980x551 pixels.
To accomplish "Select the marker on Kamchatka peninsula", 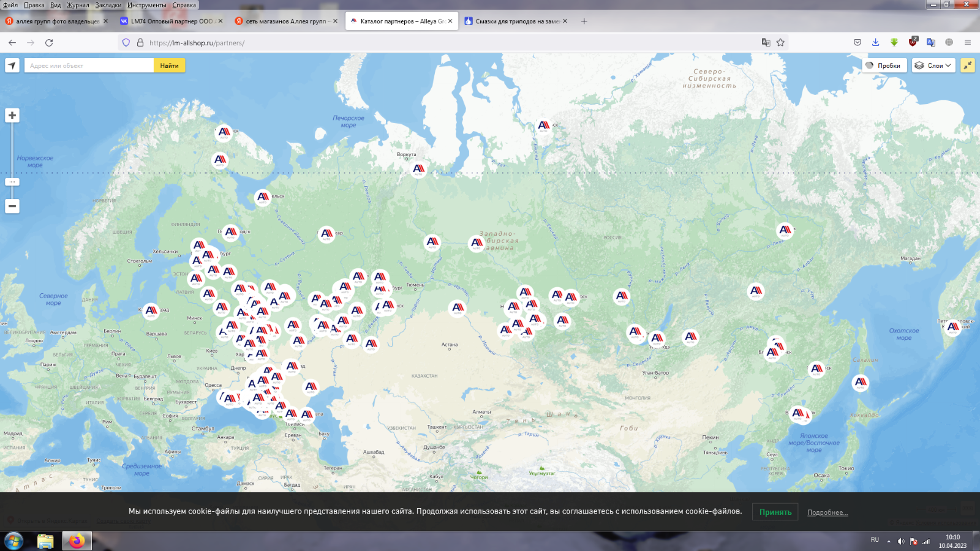I will (953, 328).
